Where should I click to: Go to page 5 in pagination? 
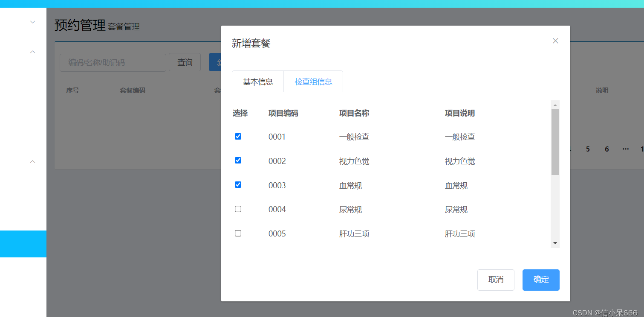588,149
